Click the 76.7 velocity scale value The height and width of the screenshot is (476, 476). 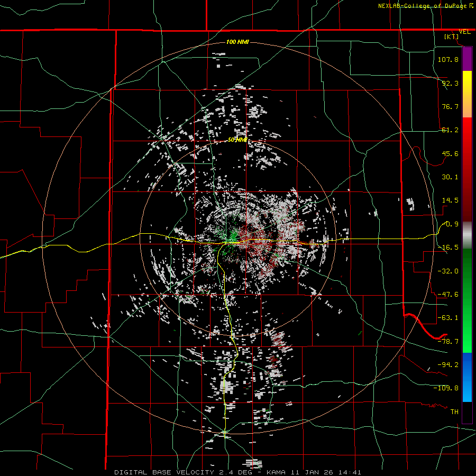point(450,106)
